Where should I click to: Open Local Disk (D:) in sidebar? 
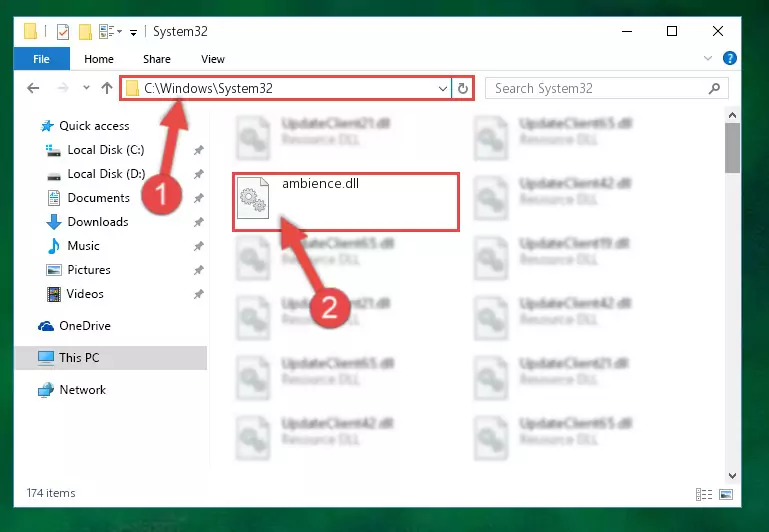click(x=106, y=174)
